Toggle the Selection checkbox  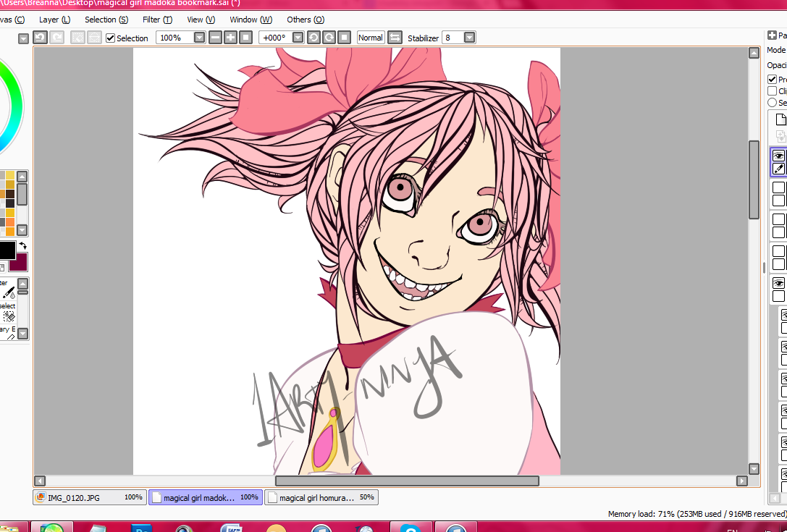[111, 38]
